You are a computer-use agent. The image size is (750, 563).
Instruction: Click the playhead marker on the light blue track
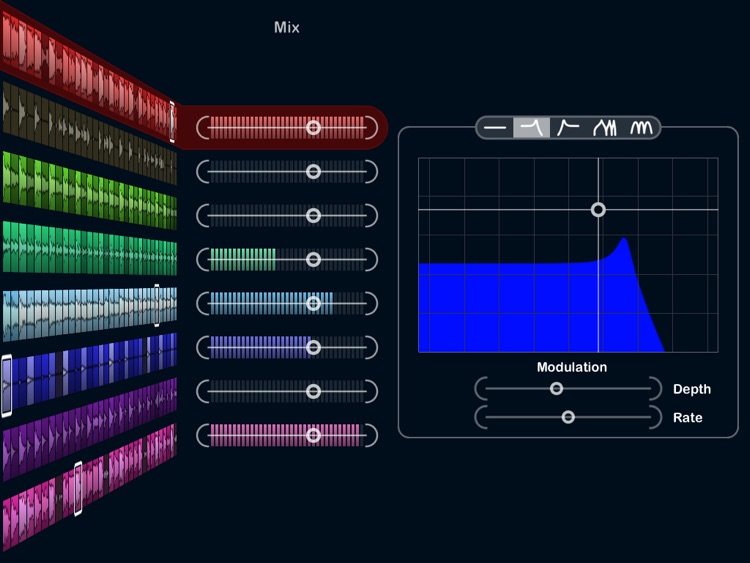point(156,305)
